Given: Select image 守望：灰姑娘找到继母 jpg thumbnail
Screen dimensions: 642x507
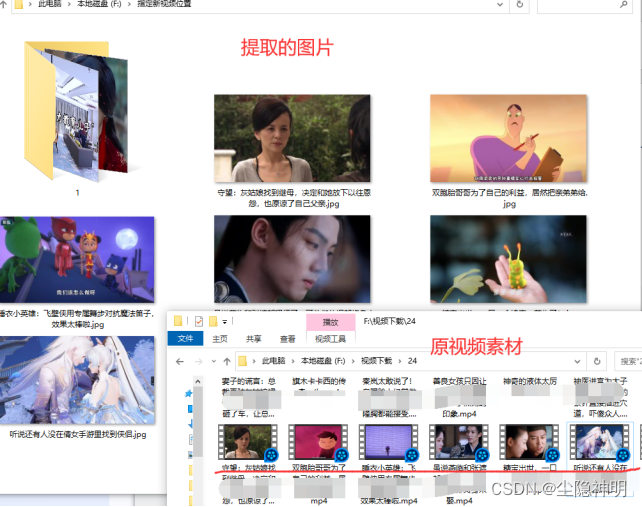Looking at the screenshot, I should click(x=292, y=138).
